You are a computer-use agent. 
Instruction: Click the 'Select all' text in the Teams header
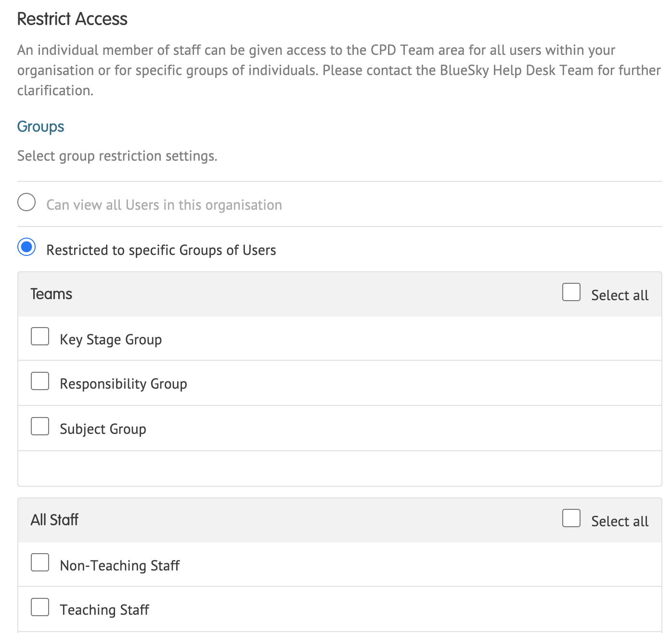pyautogui.click(x=620, y=295)
